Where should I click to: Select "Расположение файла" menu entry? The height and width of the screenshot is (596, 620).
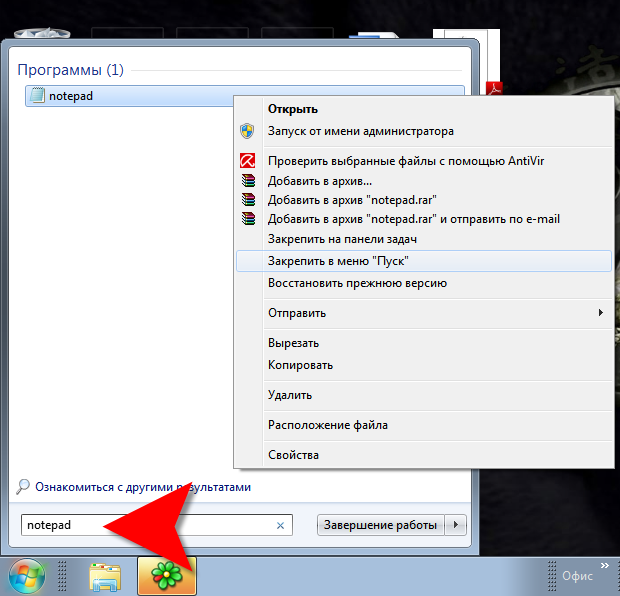coord(327,425)
